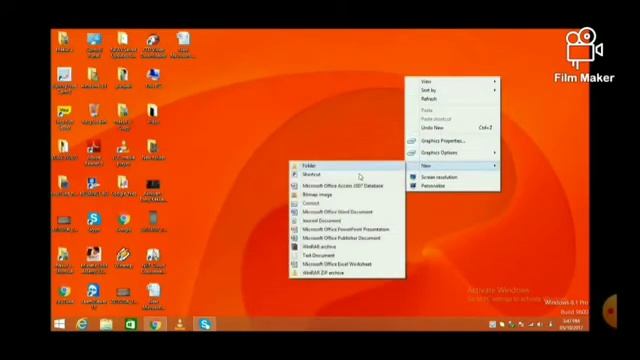This screenshot has height=360, width=640.
Task: Create a Microsoft Office Excel Worksheet
Action: click(347, 264)
